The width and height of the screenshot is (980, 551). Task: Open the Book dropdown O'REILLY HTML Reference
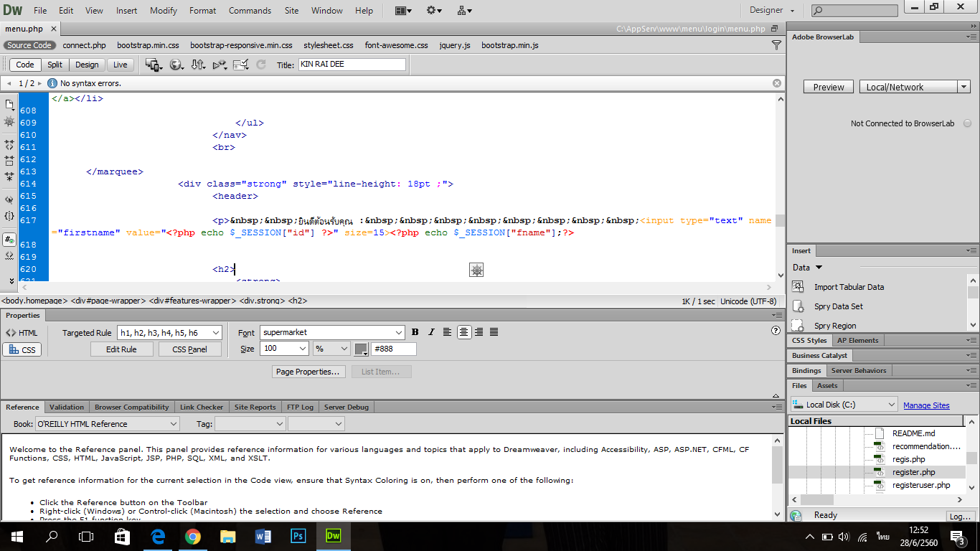pyautogui.click(x=107, y=424)
